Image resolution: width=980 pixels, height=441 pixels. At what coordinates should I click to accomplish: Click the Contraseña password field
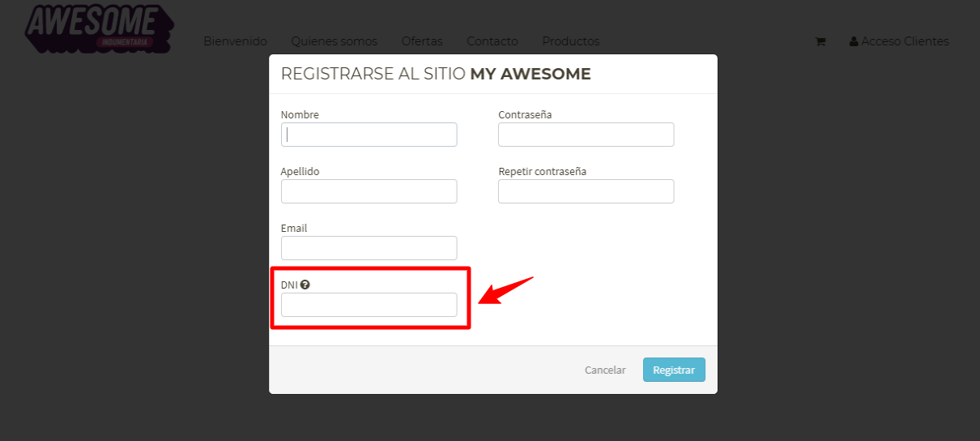tap(586, 135)
